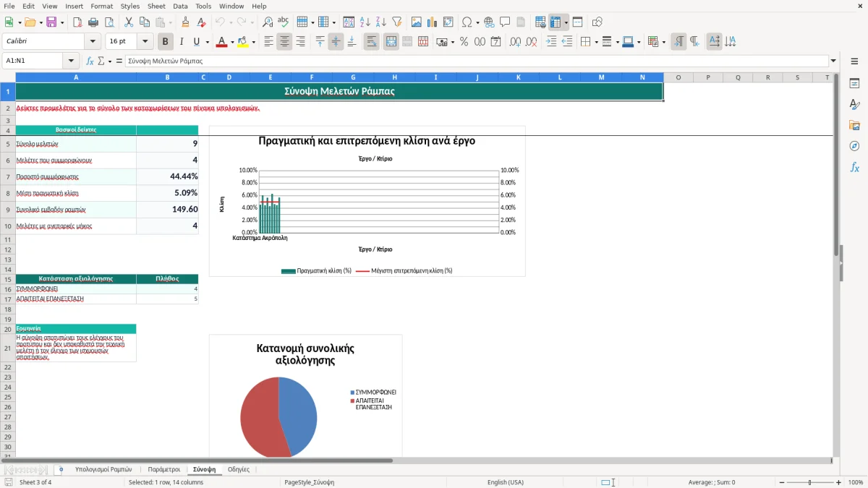The height and width of the screenshot is (488, 868).
Task: Click the zoom slider handle
Action: pos(810,482)
